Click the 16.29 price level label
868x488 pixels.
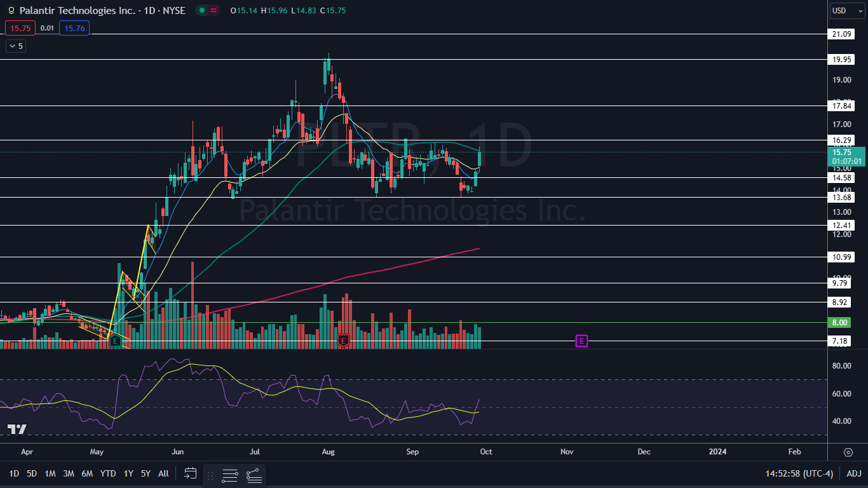click(x=841, y=140)
